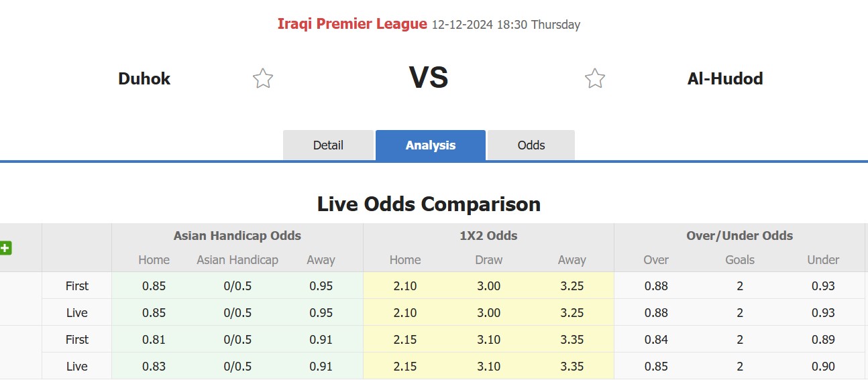Click the 1X2 Odds column header
The image size is (868, 380).
(488, 236)
